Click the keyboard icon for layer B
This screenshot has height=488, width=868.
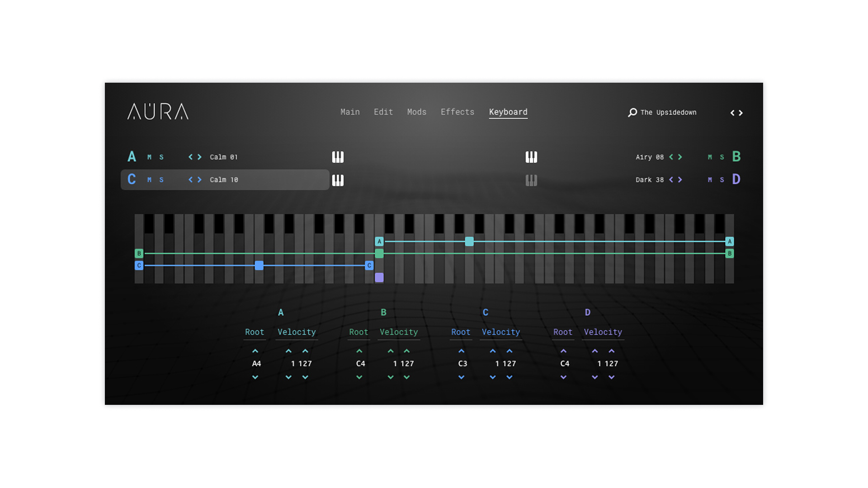(x=531, y=157)
